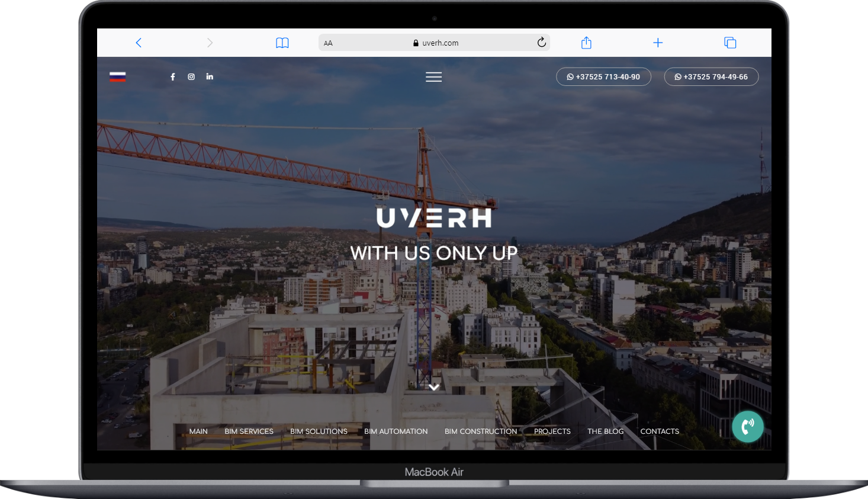This screenshot has width=868, height=499.
Task: Open BIM CONSTRUCTION menu item
Action: 481,431
